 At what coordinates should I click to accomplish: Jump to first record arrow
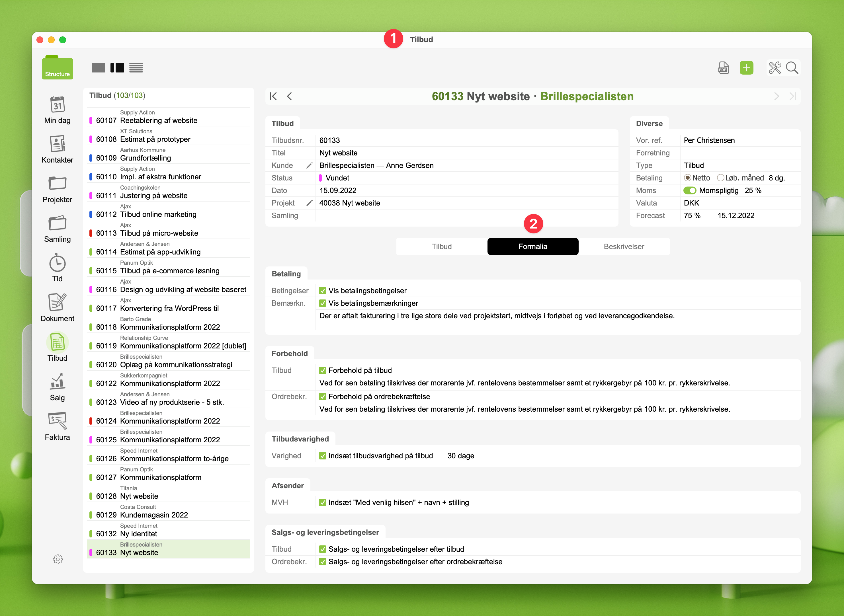tap(273, 96)
